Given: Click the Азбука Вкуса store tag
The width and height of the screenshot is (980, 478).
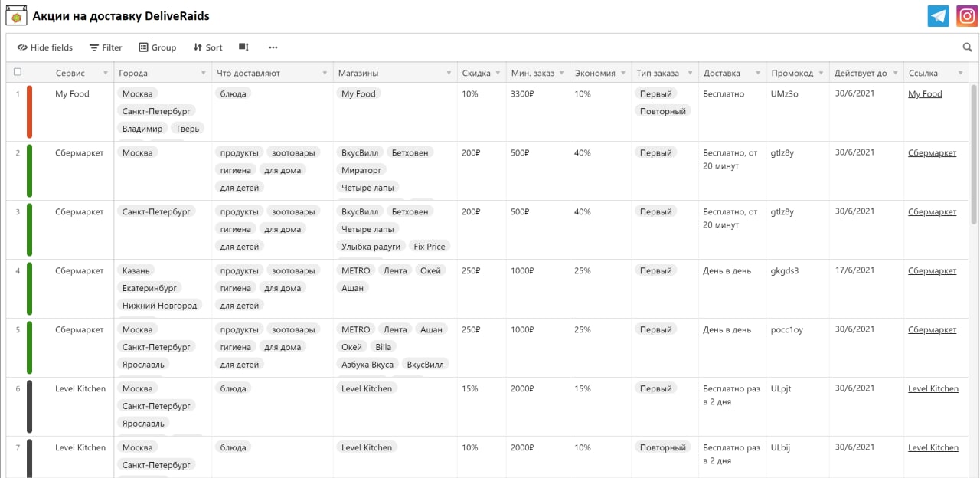Looking at the screenshot, I should pyautogui.click(x=367, y=365).
